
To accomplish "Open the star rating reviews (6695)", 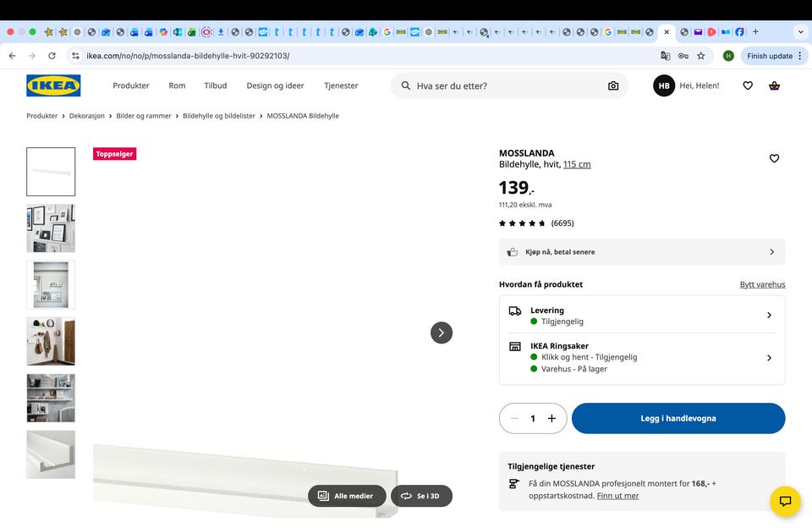I will point(536,223).
